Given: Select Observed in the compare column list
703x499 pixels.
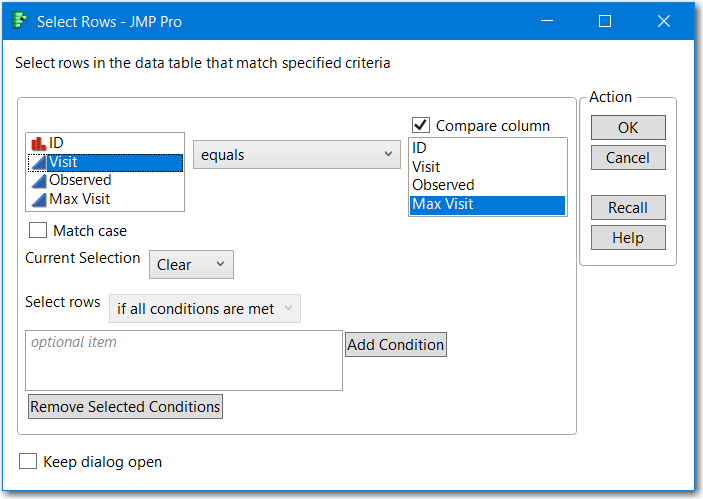Looking at the screenshot, I should coord(443,185).
